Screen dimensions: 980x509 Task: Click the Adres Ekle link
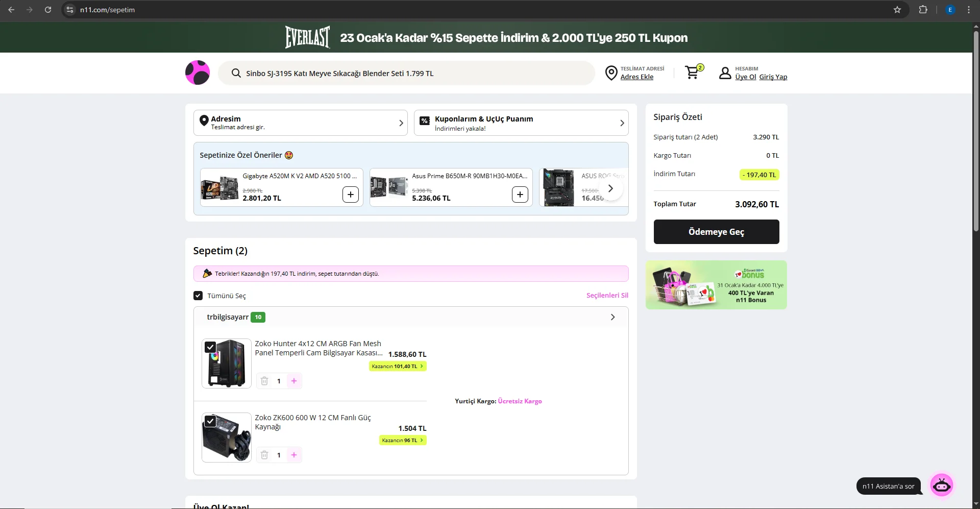click(637, 77)
